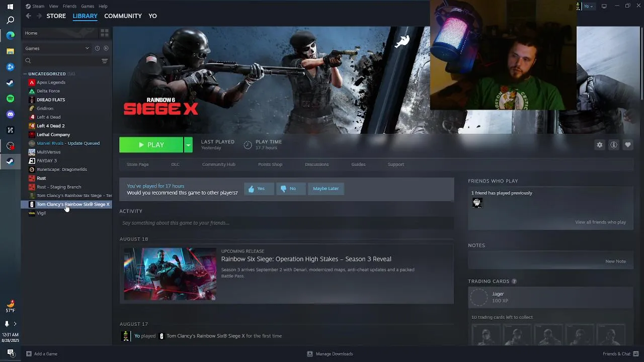644x362 pixels.
Task: Open the Play button options dropdown arrow
Action: [x=188, y=145]
